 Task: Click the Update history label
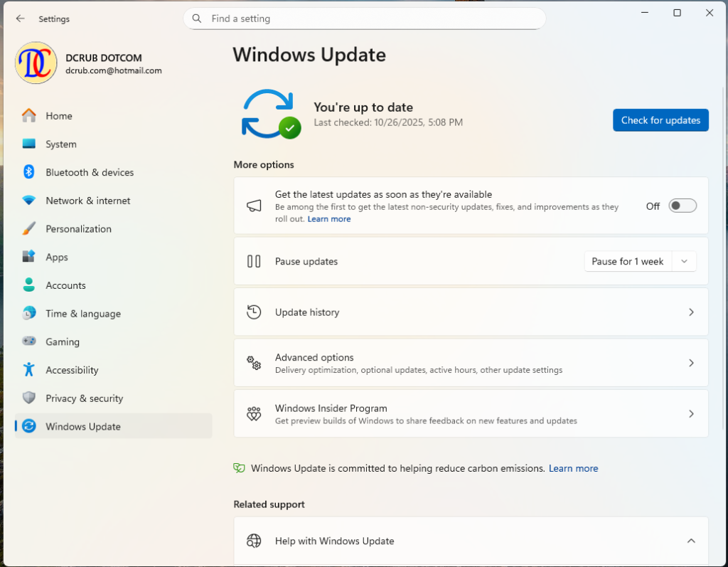coord(307,312)
